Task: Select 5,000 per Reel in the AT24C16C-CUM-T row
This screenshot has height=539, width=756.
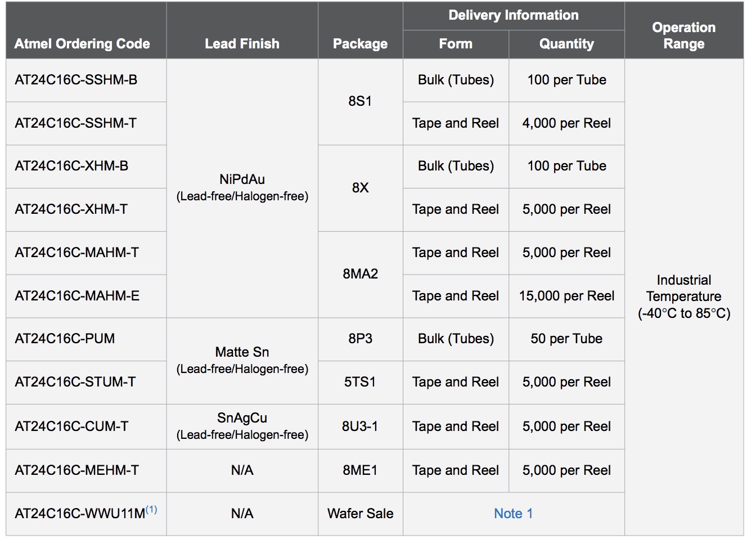Action: coord(566,426)
